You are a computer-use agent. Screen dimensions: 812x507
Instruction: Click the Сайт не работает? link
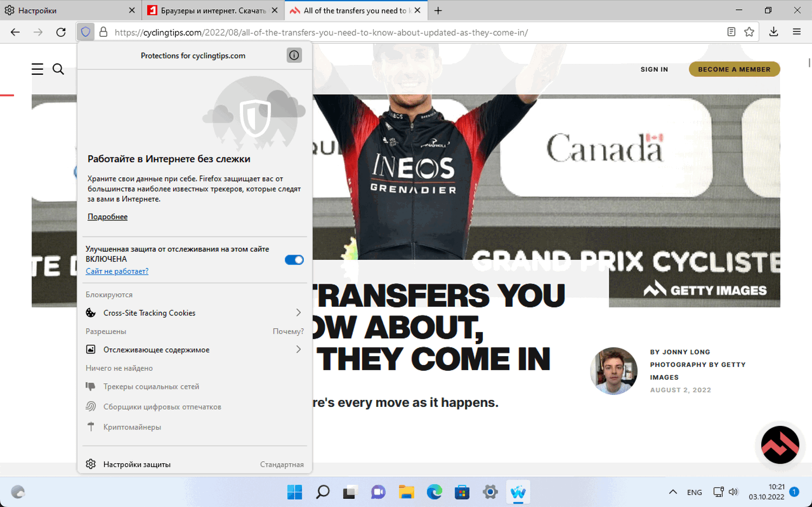(x=117, y=271)
